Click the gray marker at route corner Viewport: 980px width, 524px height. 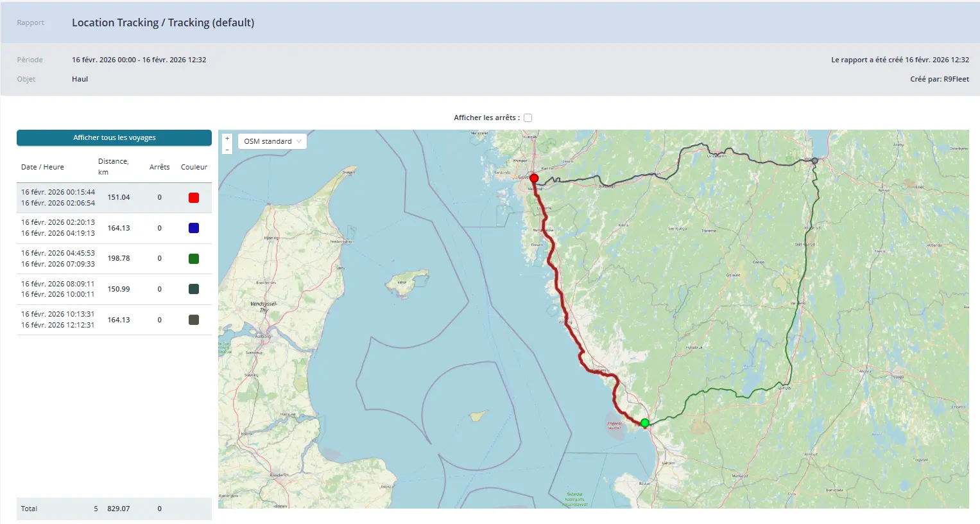(814, 161)
